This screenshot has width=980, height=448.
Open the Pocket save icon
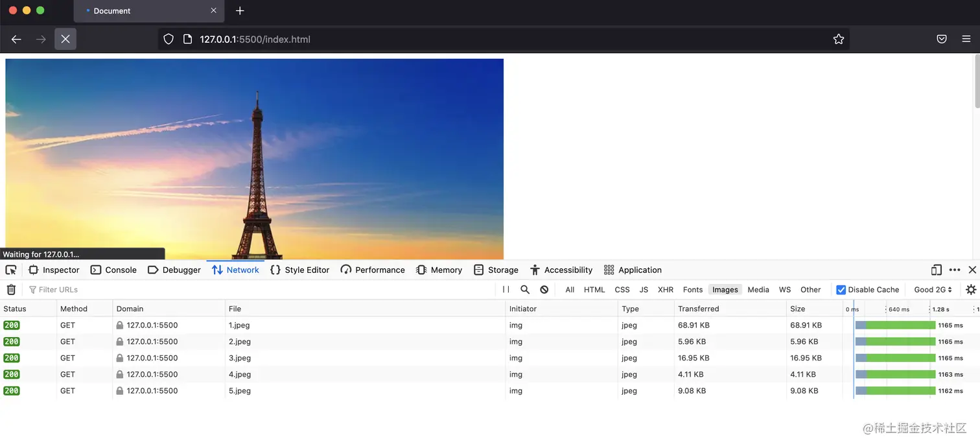click(x=942, y=39)
